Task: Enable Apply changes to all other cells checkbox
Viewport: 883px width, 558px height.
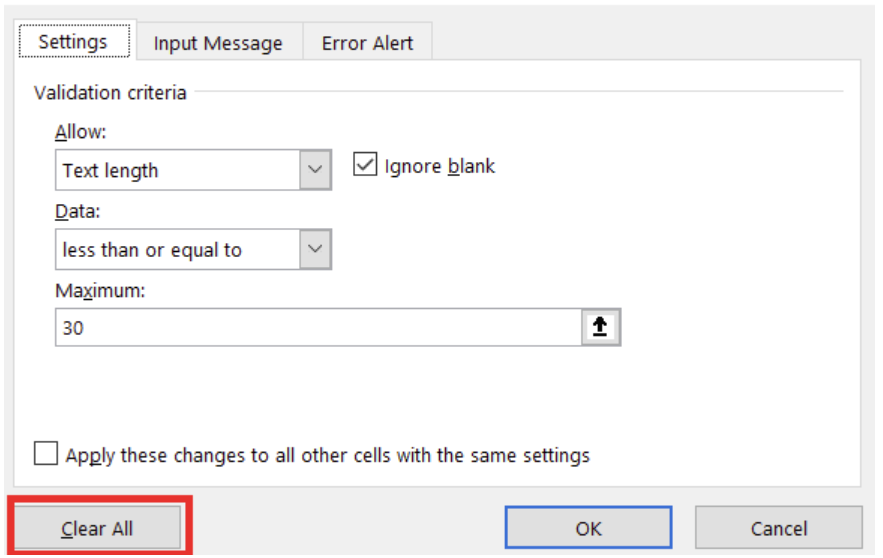Action: 46,455
